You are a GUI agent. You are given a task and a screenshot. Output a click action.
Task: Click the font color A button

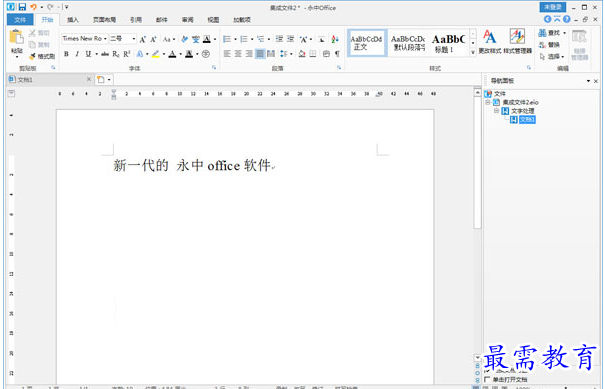(x=172, y=54)
